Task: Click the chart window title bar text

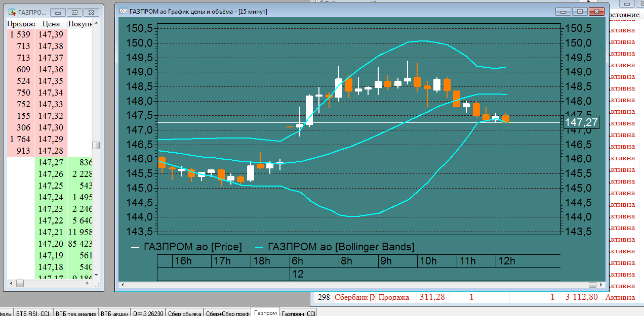Action: point(198,11)
